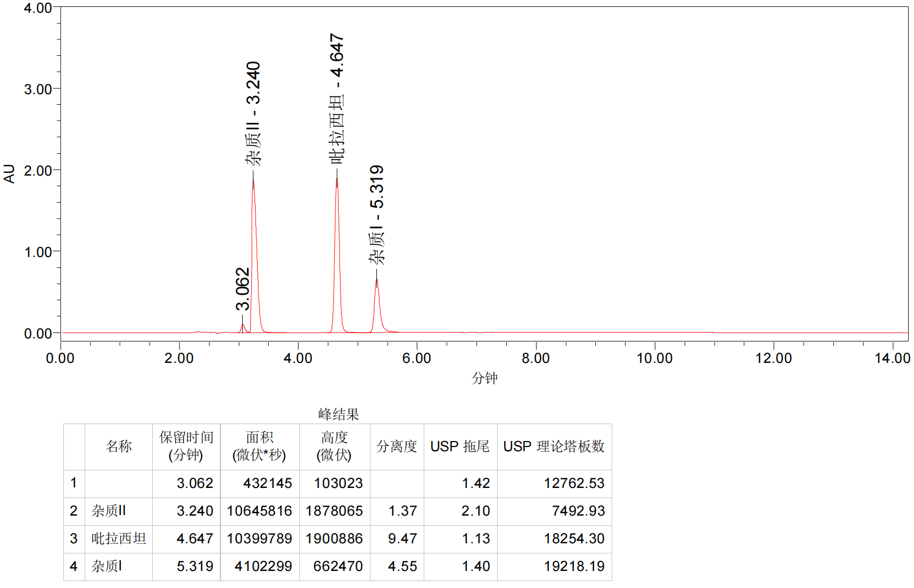The height and width of the screenshot is (588, 914).
Task: Click the 杂质II - 3.240 peak label
Action: pyautogui.click(x=253, y=113)
